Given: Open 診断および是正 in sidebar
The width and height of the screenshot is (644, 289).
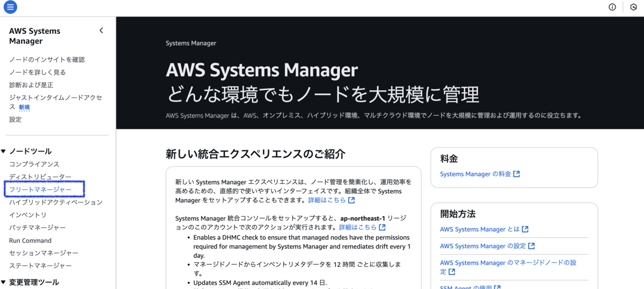Looking at the screenshot, I should 31,85.
